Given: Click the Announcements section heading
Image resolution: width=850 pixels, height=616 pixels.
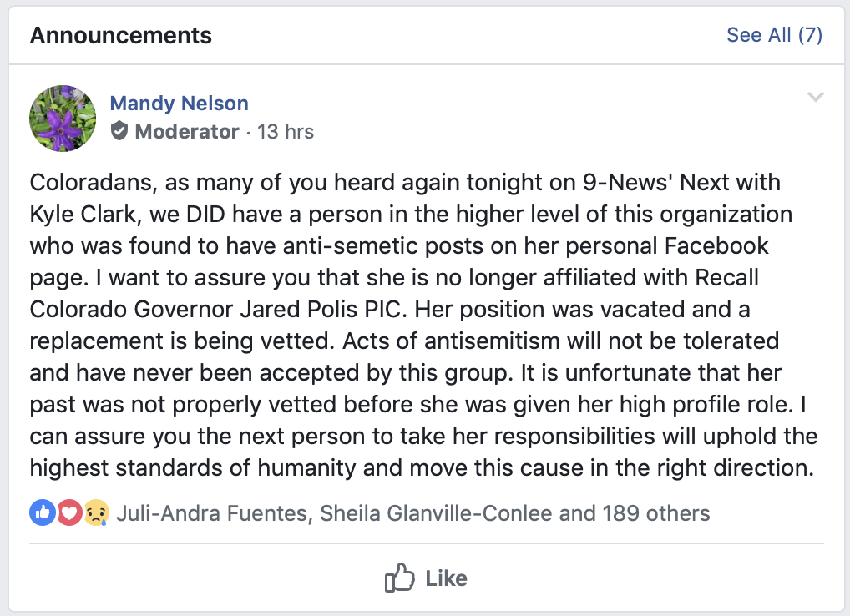Looking at the screenshot, I should coord(121,35).
